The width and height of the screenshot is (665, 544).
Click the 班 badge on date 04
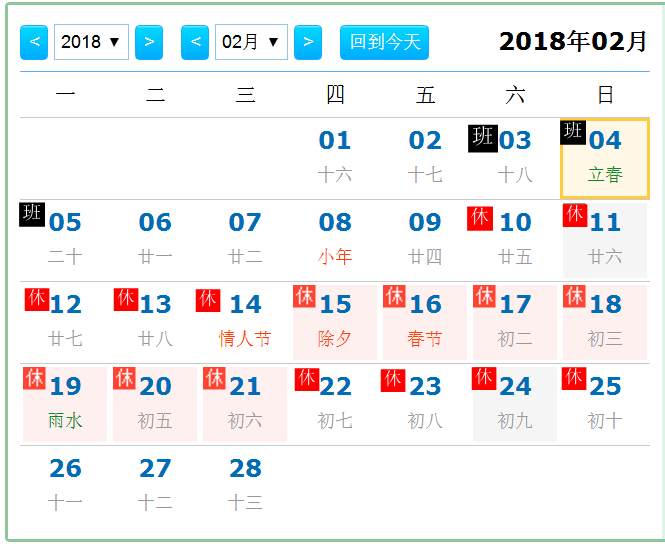[573, 132]
